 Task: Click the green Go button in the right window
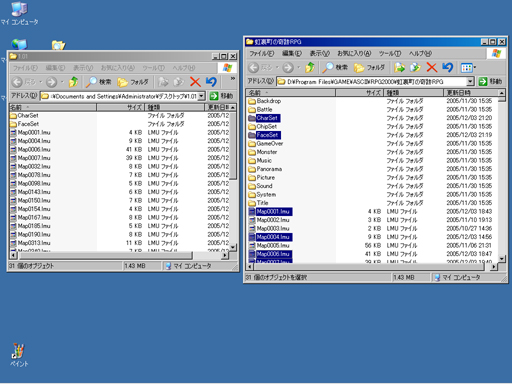click(490, 81)
